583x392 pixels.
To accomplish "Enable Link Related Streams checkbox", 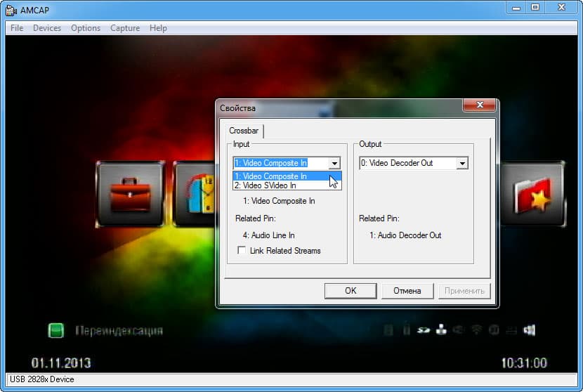I will click(x=242, y=250).
